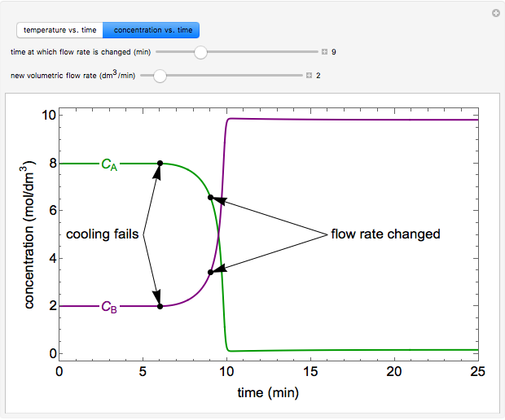Click the cooling fails point on the green CA curve
This screenshot has width=505, height=420.
(160, 164)
